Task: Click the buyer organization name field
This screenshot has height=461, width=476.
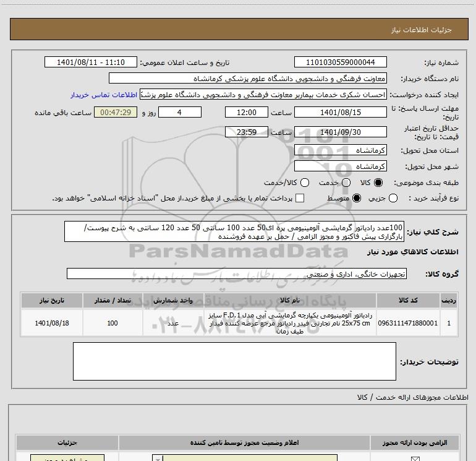Action: pyautogui.click(x=248, y=79)
